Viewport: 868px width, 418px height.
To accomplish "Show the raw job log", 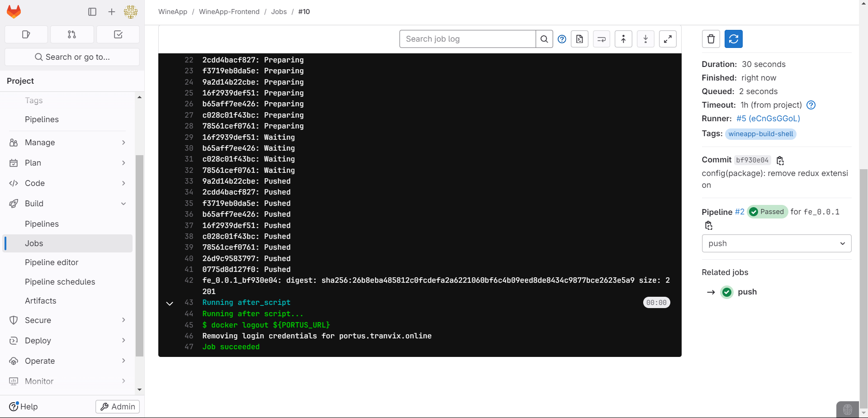I will (579, 39).
